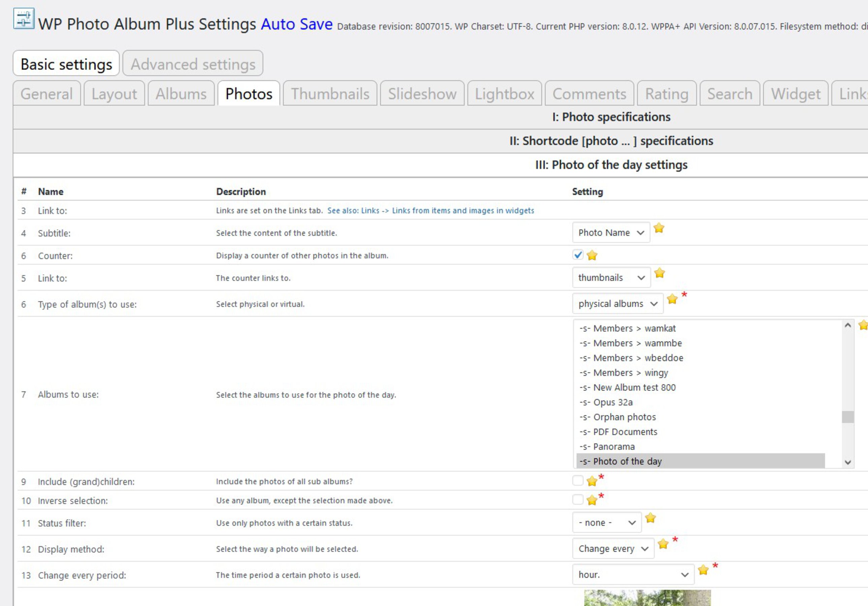Screen dimensions: 868x606
Task: Enable the Inverse selection checkbox
Action: click(x=578, y=499)
